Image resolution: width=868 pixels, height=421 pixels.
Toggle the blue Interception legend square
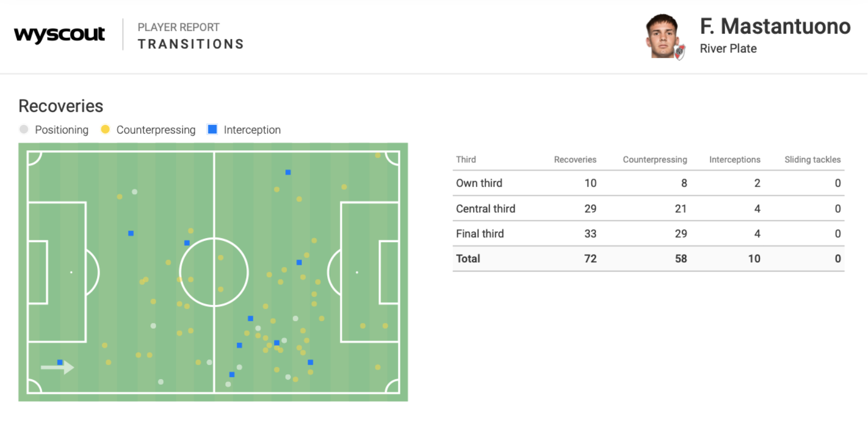pos(212,129)
